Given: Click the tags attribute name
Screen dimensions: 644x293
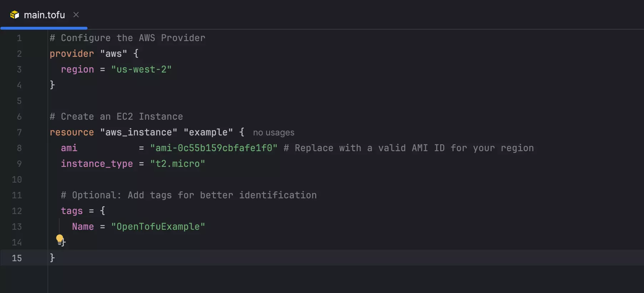Looking at the screenshot, I should point(72,211).
